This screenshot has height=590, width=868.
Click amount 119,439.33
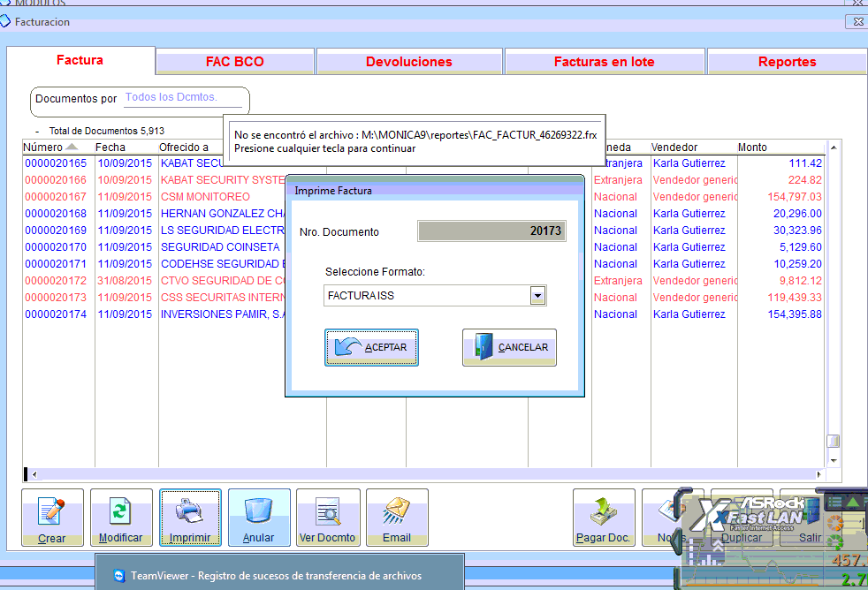(x=795, y=298)
